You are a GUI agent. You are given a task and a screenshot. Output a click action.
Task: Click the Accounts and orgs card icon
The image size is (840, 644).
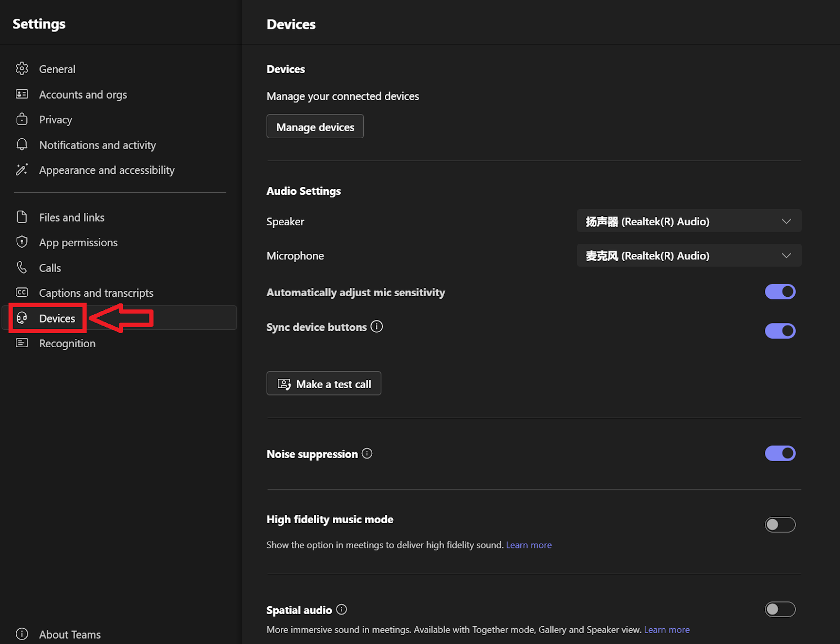coord(22,94)
